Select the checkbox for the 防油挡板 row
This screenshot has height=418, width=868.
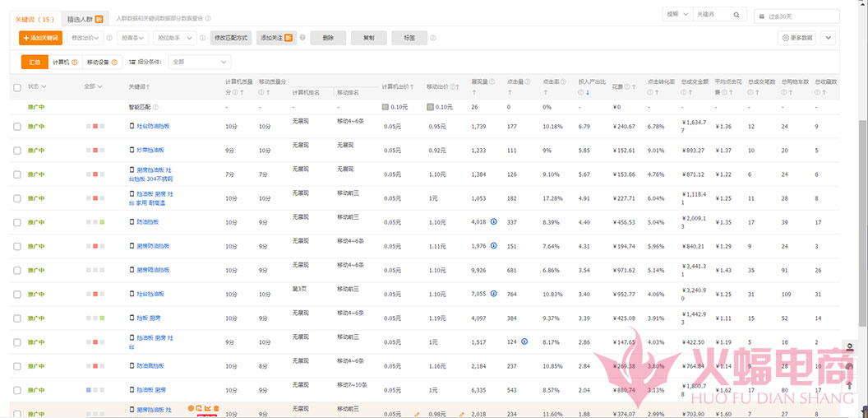[x=17, y=222]
